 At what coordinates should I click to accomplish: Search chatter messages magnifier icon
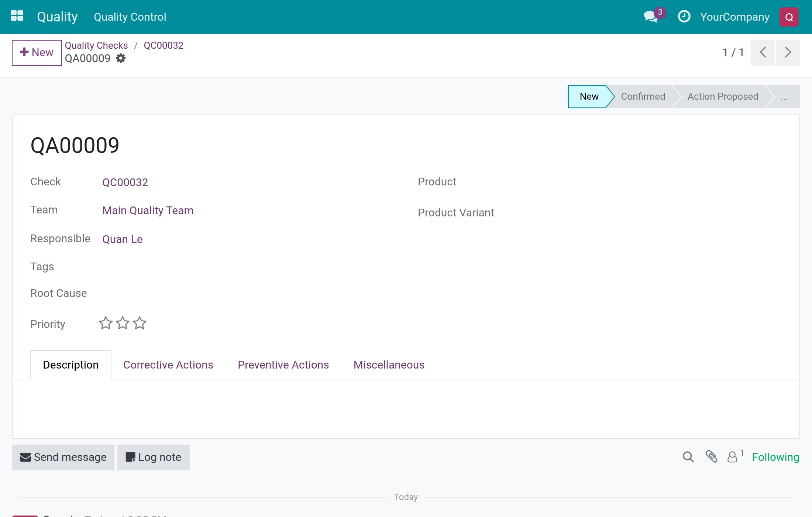688,457
